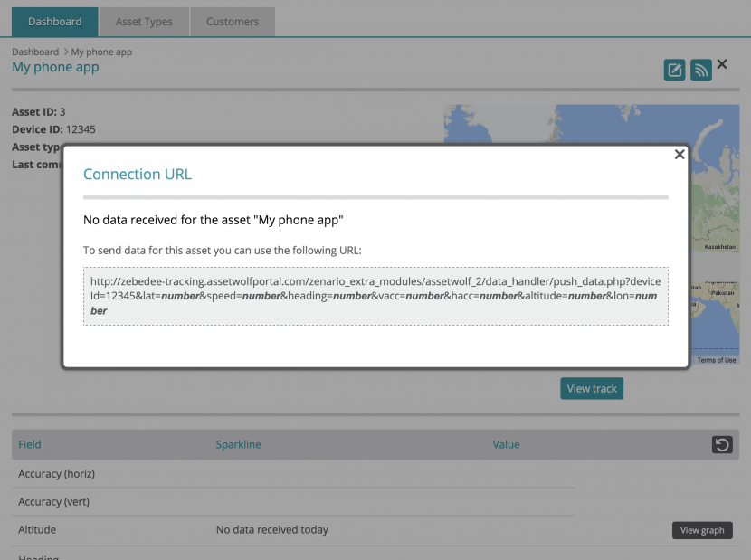Click the Dashboard breadcrumb link
Screen dimensions: 751x560
pos(35,52)
